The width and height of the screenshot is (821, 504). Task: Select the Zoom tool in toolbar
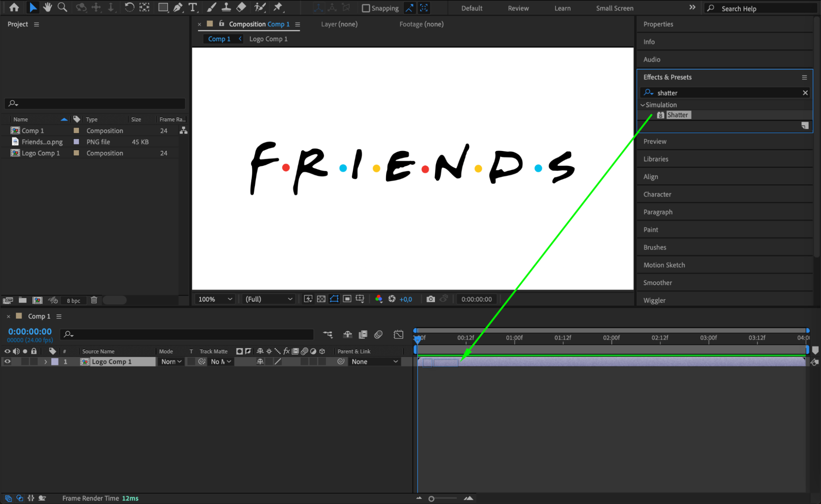tap(62, 7)
